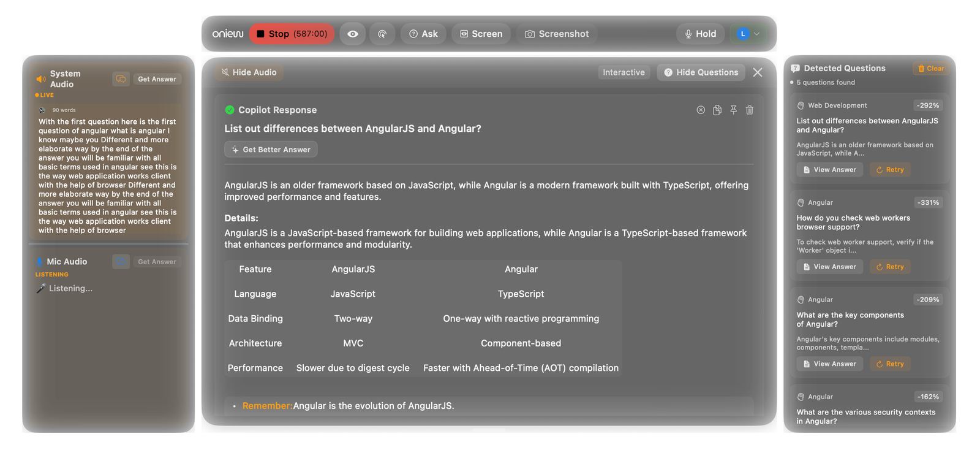Open the System Audio chat bubbles icon
Image resolution: width=980 pixels, height=469 pixels.
(x=121, y=79)
